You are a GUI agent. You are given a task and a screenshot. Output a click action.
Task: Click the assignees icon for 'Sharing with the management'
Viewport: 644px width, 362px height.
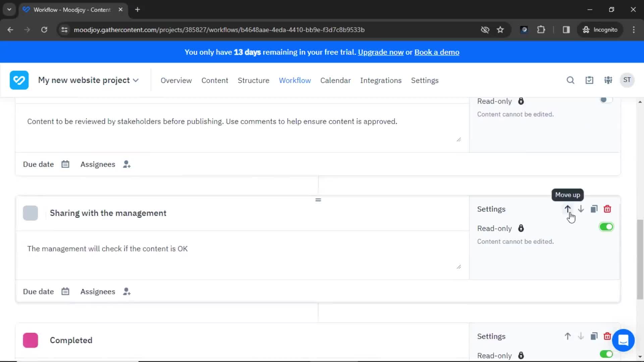point(127,291)
